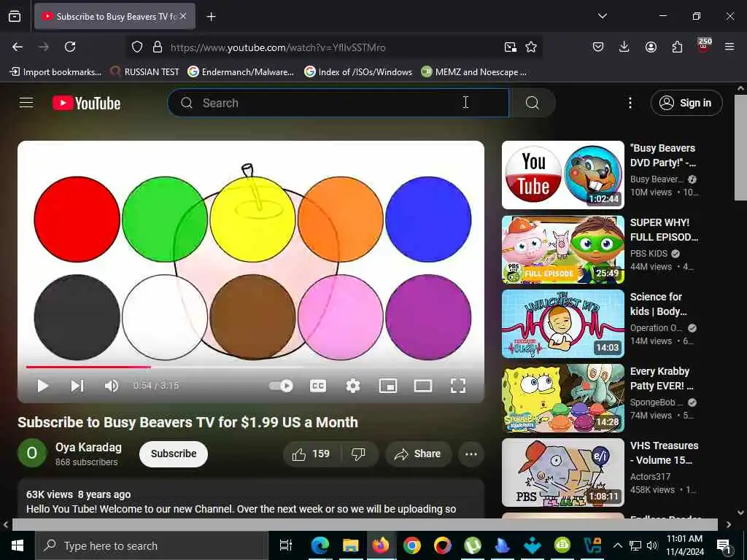This screenshot has height=560, width=747.
Task: Open Import bookmarks bookmark
Action: coord(55,72)
